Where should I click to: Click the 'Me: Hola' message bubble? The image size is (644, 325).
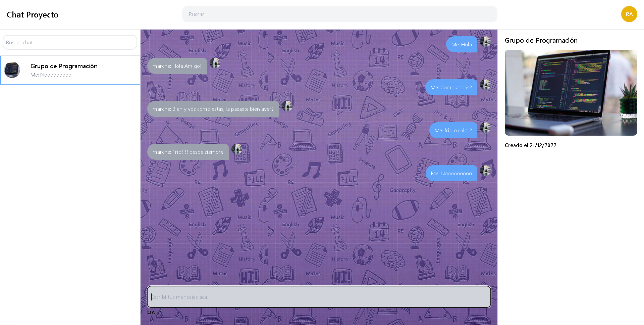[462, 44]
